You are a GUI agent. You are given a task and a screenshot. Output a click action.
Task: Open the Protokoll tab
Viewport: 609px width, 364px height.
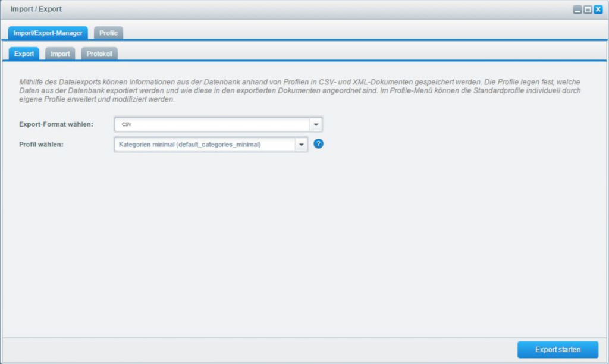[99, 53]
